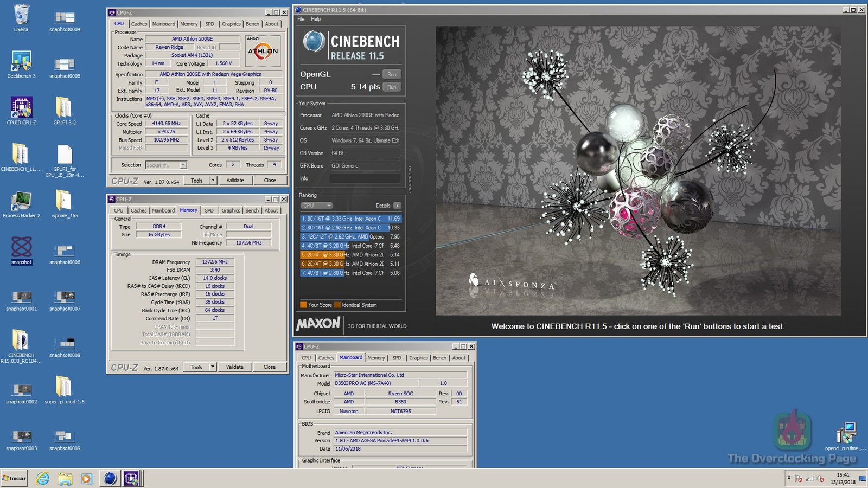
Task: Open the CPUID CPU-Z desktop shortcut
Action: [x=21, y=108]
